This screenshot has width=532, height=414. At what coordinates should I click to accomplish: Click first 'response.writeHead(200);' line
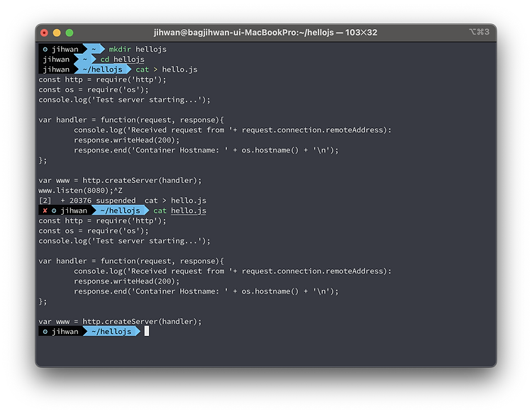tap(126, 140)
